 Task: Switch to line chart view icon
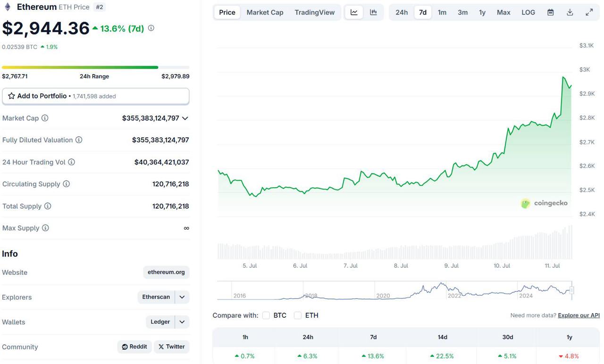(354, 12)
